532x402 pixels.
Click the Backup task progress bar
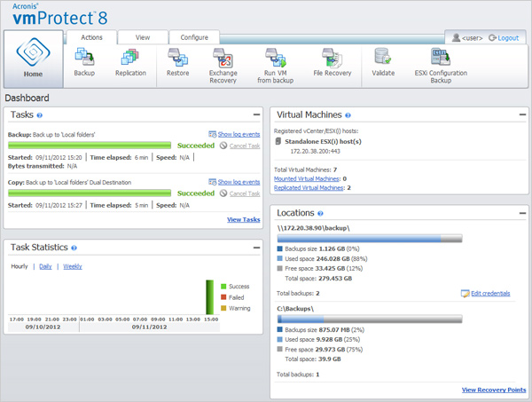point(90,146)
